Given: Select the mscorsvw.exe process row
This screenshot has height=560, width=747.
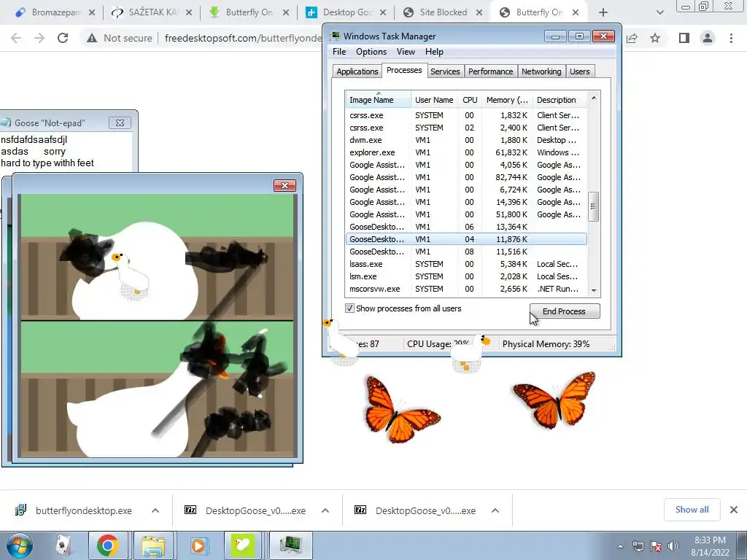Looking at the screenshot, I should coord(466,289).
